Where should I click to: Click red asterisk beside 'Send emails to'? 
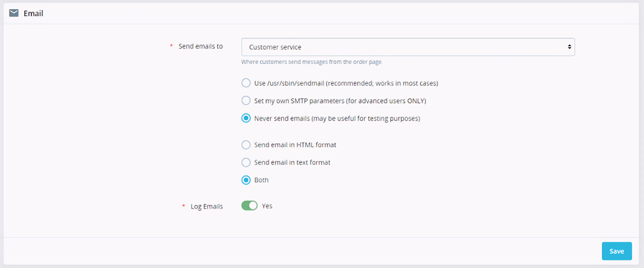(171, 45)
